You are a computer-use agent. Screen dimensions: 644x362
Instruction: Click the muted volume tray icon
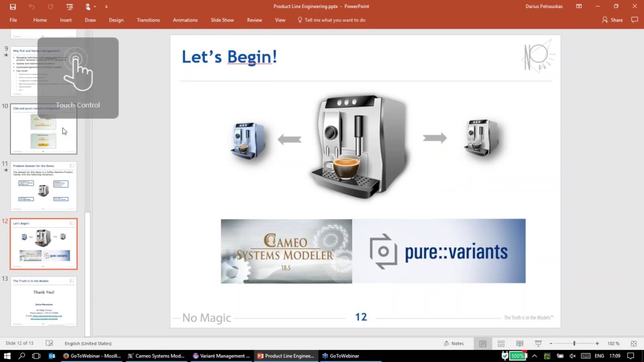point(573,356)
